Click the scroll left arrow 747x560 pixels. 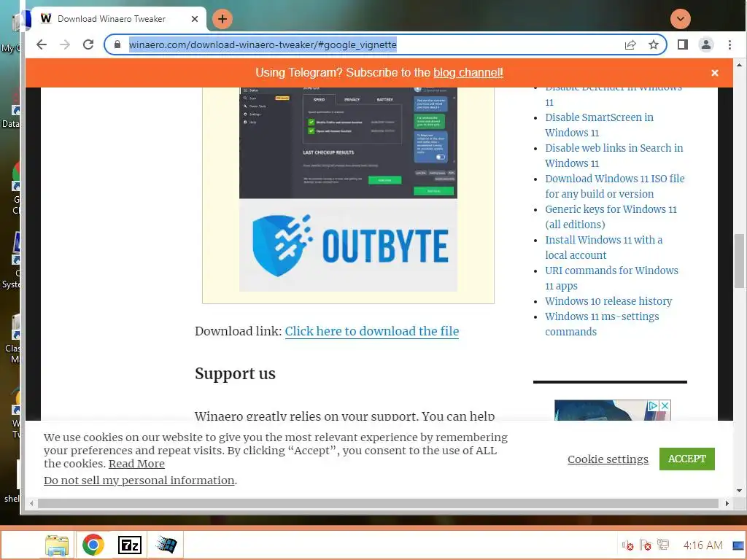31,503
